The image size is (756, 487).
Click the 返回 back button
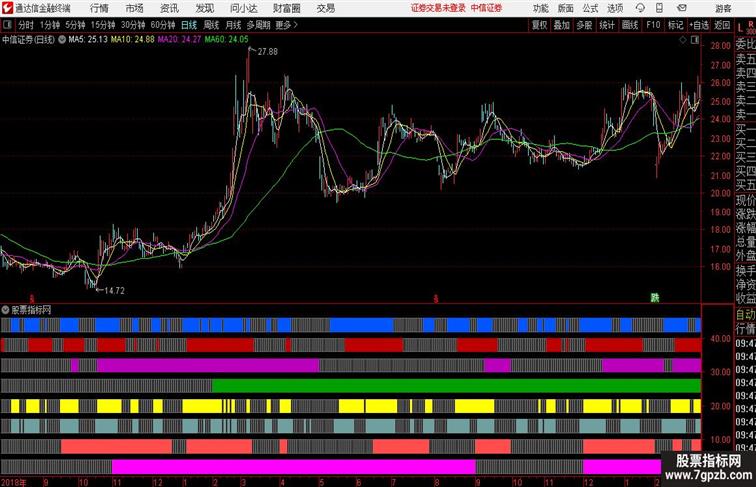[x=722, y=25]
